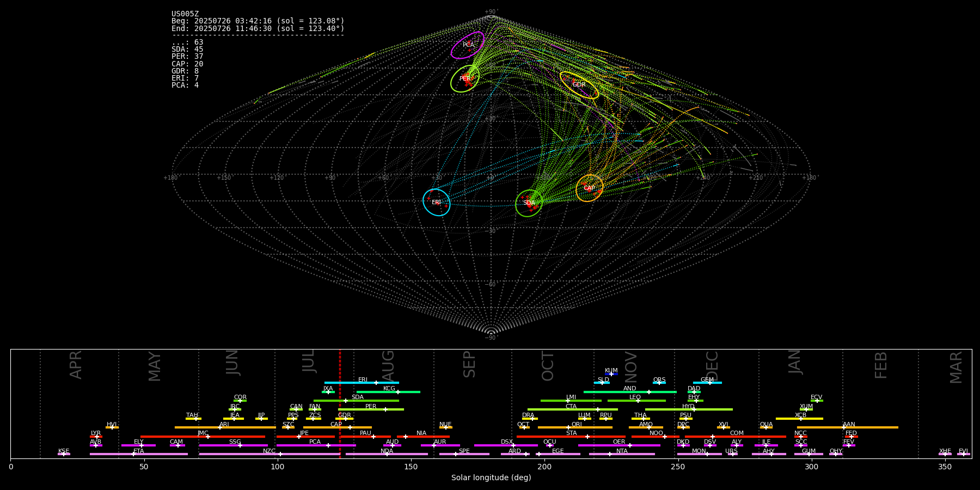Click the 'ERI: 7' count entry
980x490 pixels.
[185, 78]
